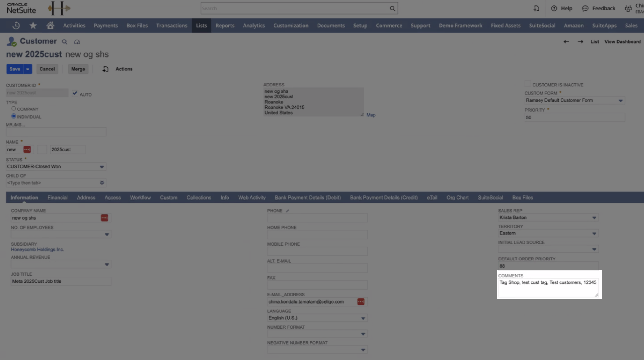
Task: Click the red icon in Company Name field
Action: 104,218
